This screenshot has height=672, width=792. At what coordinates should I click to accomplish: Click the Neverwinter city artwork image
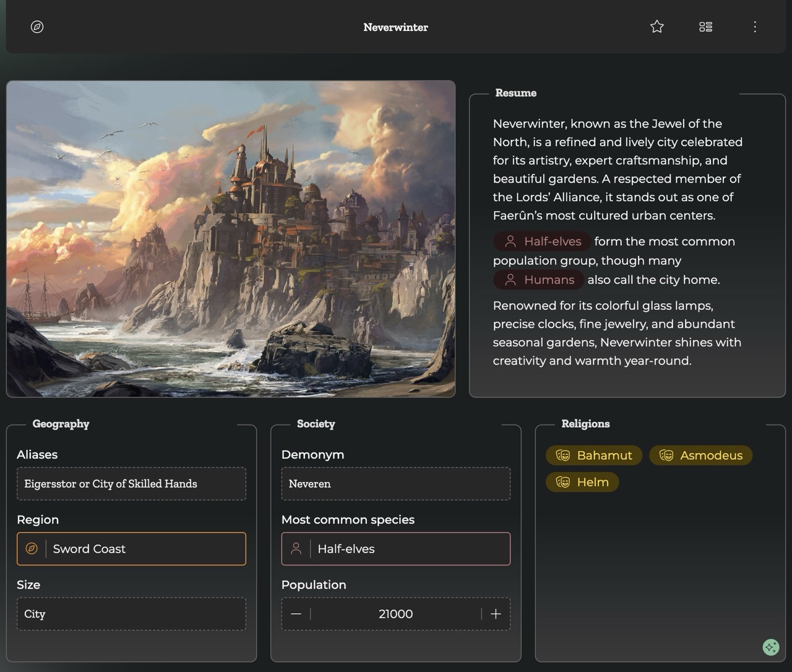click(x=231, y=239)
